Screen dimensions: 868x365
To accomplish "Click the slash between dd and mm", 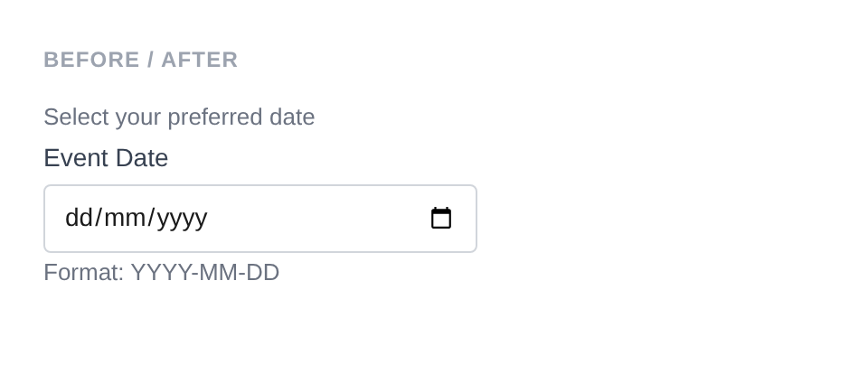I will [99, 219].
